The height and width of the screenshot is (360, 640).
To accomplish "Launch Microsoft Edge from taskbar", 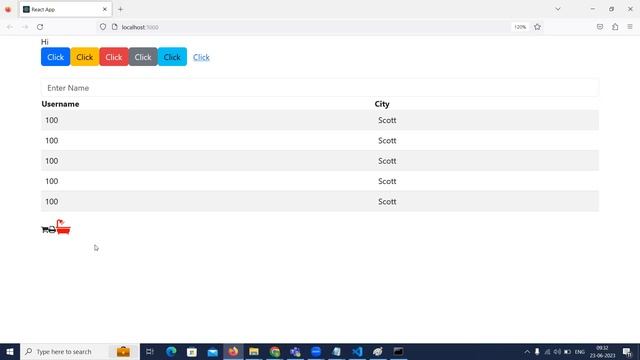I will tap(171, 351).
